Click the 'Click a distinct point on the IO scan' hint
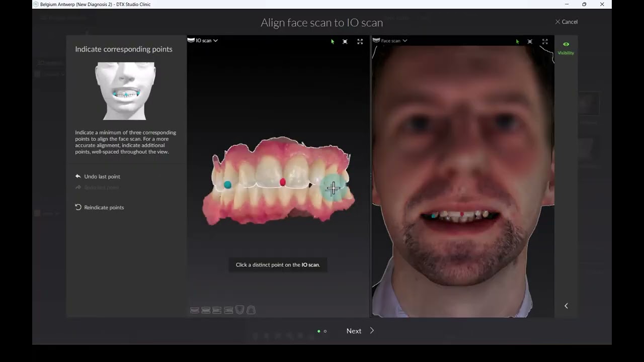This screenshot has height=362, width=644. [x=278, y=265]
